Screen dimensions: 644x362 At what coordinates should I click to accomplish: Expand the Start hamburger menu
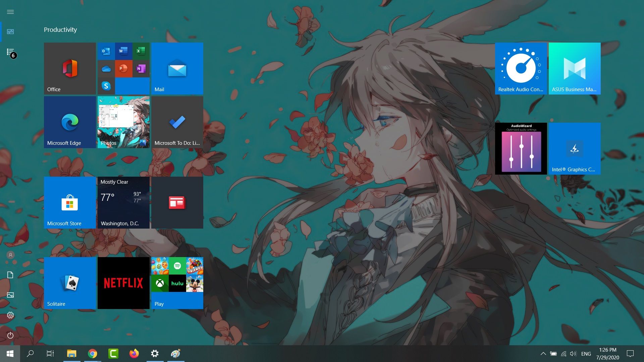(x=10, y=12)
